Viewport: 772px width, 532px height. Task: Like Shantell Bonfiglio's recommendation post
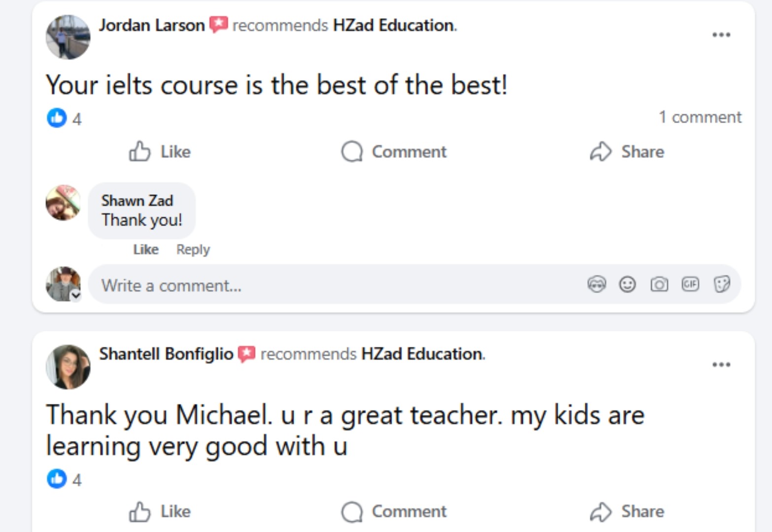click(x=160, y=511)
